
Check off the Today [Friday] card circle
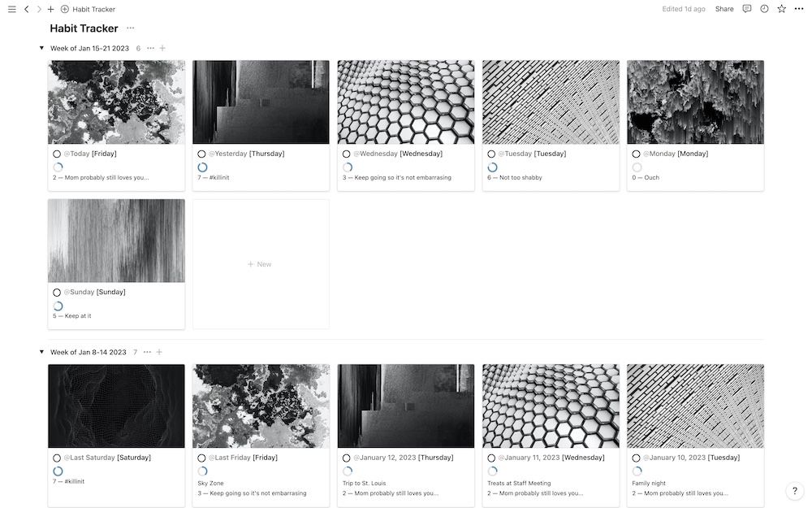coord(57,154)
